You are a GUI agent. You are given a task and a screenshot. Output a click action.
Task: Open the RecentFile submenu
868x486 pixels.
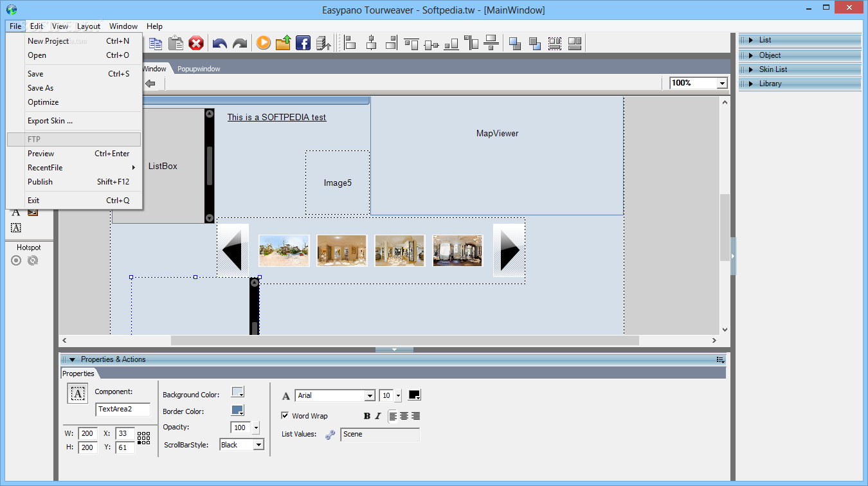(x=74, y=168)
